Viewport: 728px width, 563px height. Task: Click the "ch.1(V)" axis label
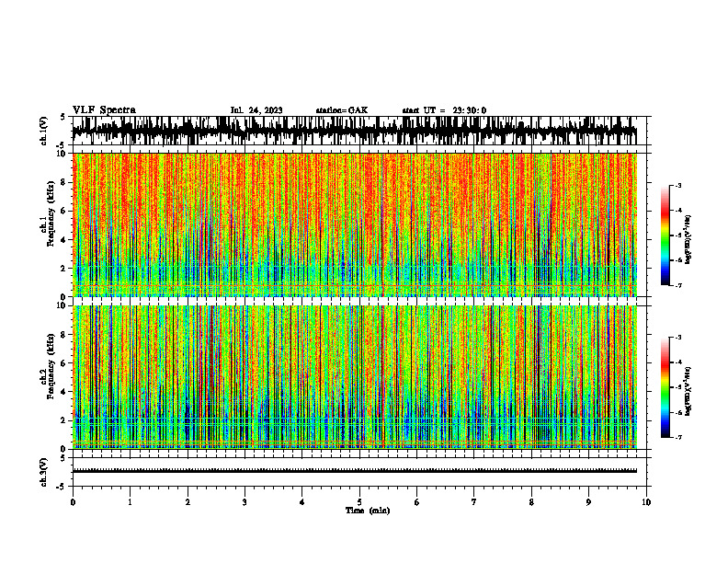click(44, 132)
